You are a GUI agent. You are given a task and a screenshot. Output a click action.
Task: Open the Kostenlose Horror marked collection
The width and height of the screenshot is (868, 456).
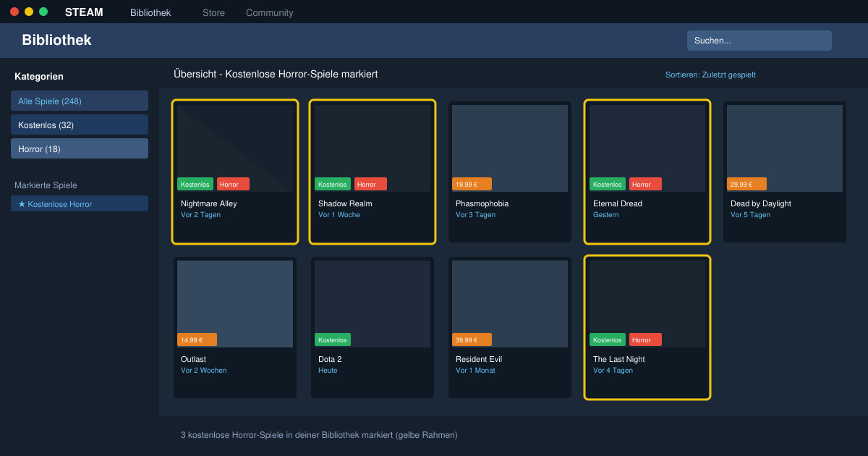pos(80,203)
